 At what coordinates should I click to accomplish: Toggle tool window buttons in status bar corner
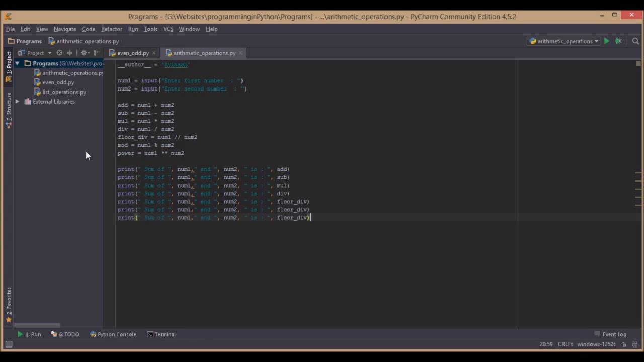click(9, 344)
